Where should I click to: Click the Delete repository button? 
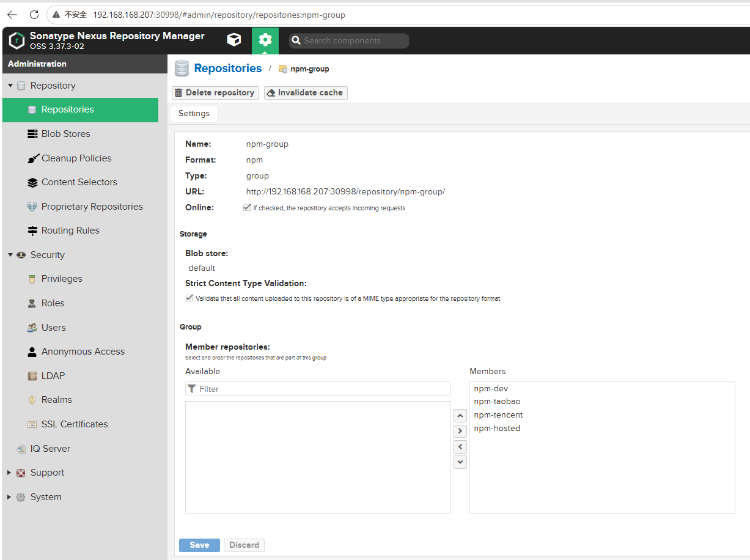tap(215, 93)
